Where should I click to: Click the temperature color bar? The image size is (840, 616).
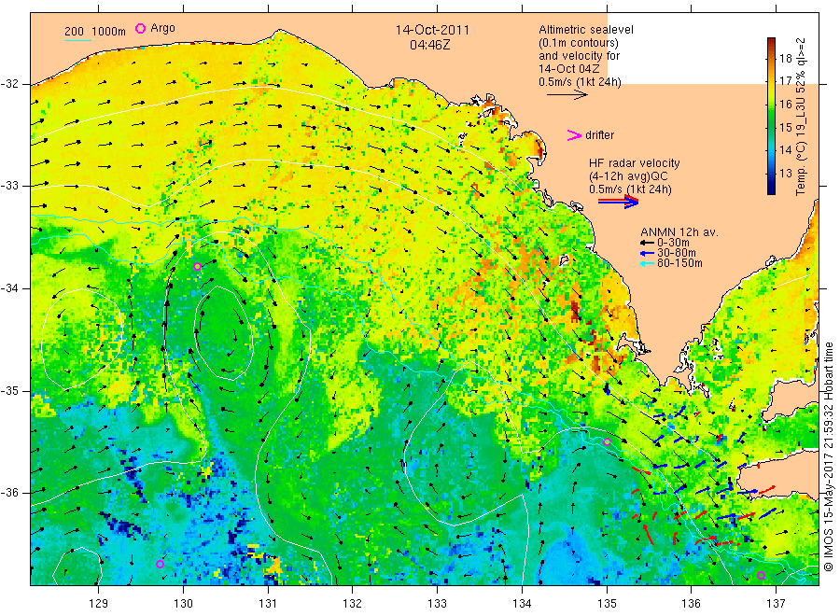[771, 116]
